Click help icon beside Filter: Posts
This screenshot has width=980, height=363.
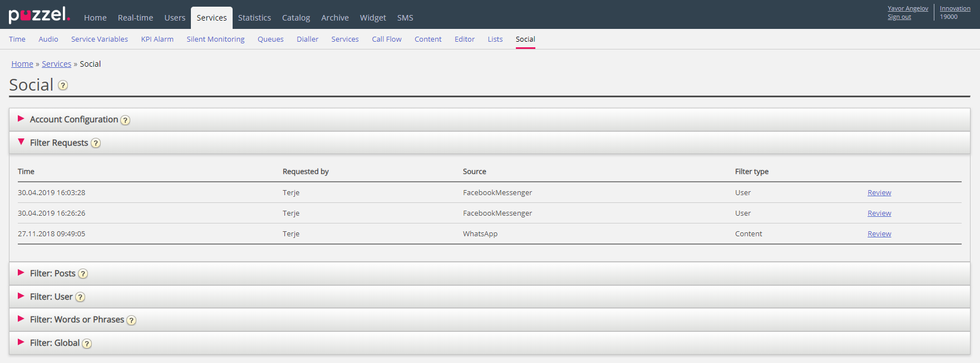tap(83, 274)
